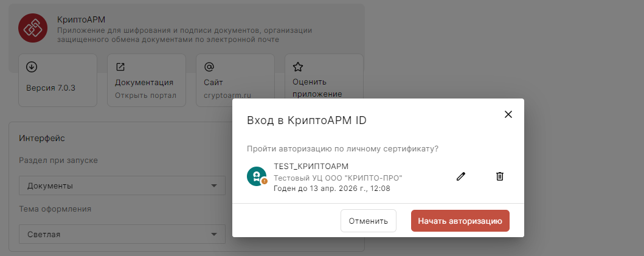Click the КриптоАРМ application title
The image size is (644, 256).
coord(81,19)
